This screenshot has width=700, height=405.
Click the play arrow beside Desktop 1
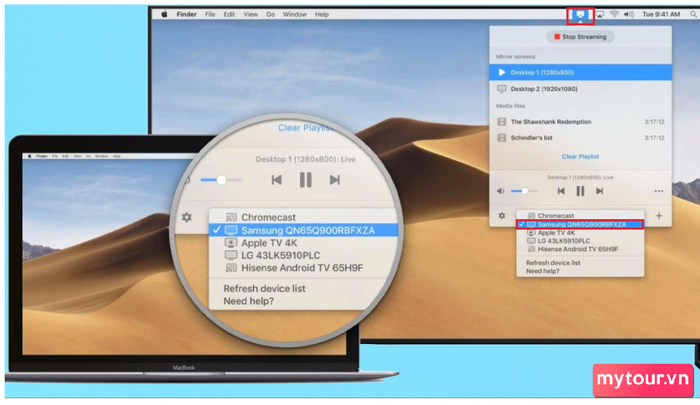click(502, 72)
